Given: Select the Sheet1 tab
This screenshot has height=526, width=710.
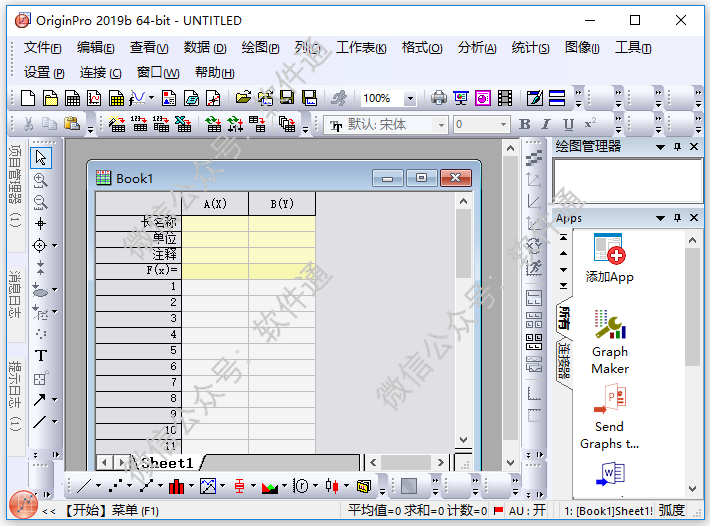Looking at the screenshot, I should pos(167,463).
